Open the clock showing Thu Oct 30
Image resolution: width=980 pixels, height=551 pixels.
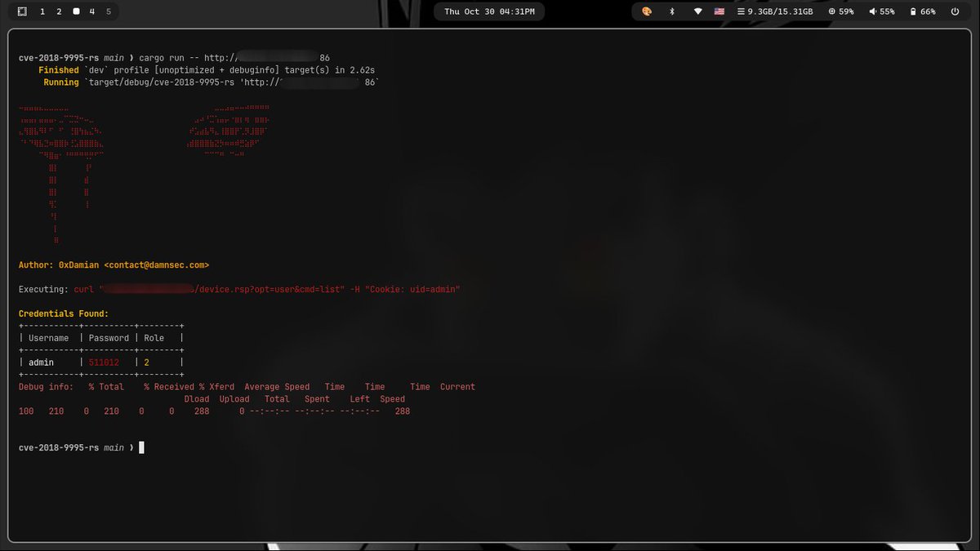[489, 11]
